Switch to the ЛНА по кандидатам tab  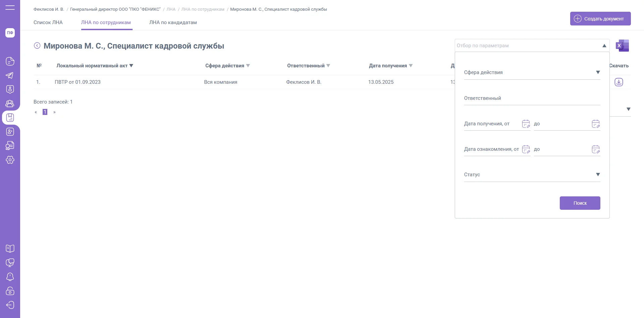pyautogui.click(x=173, y=22)
